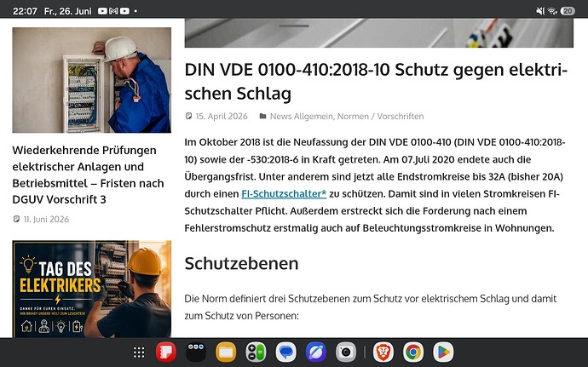Viewport: 588px width, 367px height.
Task: Open the Wiederkehrende Prüfungen article title
Action: [88, 175]
